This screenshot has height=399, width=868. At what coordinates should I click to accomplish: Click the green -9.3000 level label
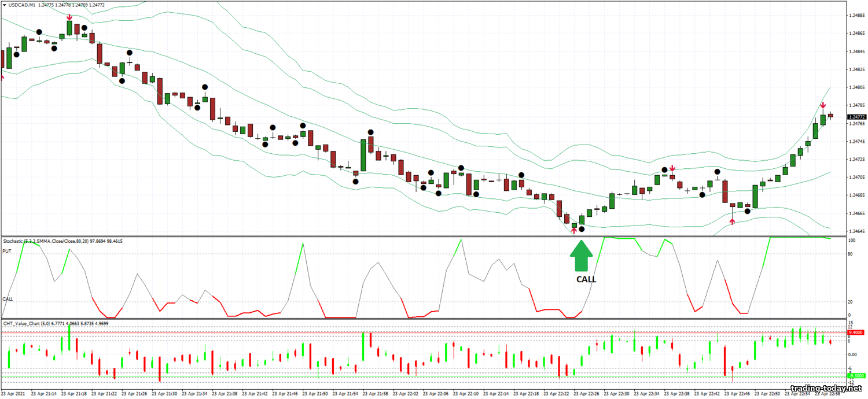pos(855,376)
